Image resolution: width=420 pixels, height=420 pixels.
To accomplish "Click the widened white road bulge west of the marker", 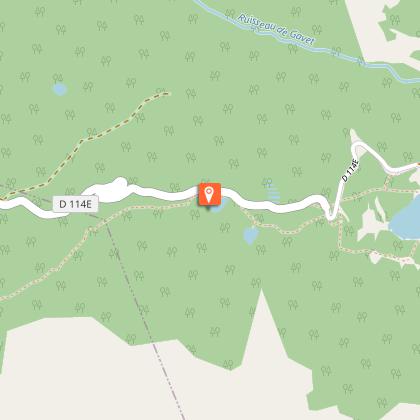I will coord(112,189).
